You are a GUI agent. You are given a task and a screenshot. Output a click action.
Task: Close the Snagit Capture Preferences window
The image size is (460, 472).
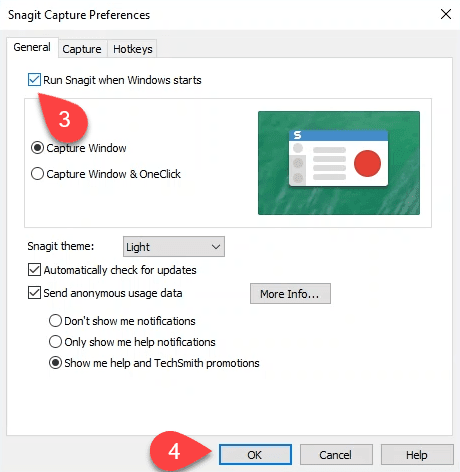click(x=446, y=14)
